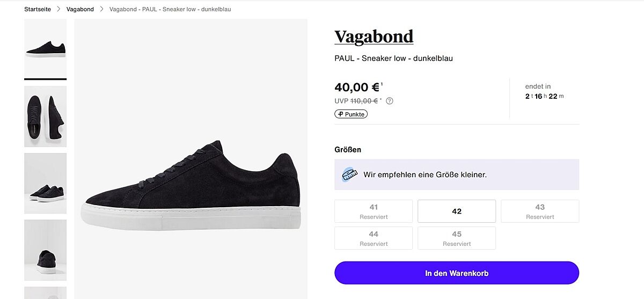
Task: Open the Vagabond brand heading link
Action: point(374,37)
